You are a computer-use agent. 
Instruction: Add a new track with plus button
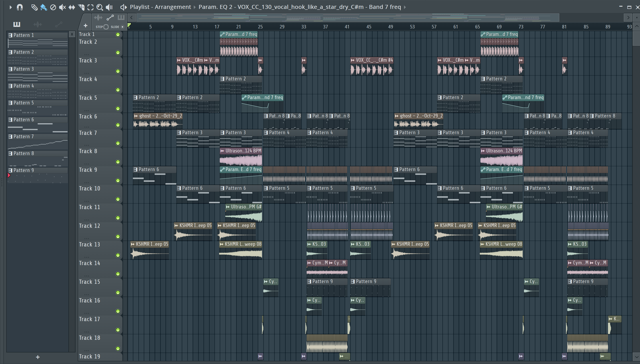86,26
